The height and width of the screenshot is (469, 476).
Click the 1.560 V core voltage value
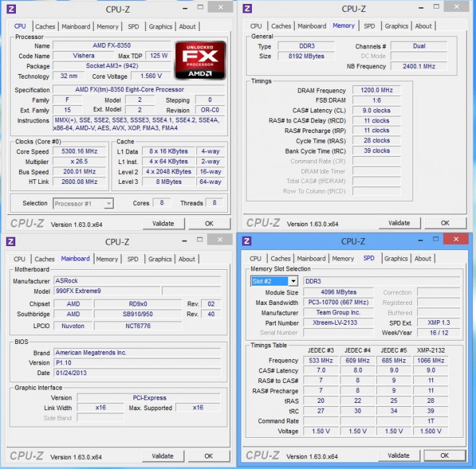coord(151,76)
